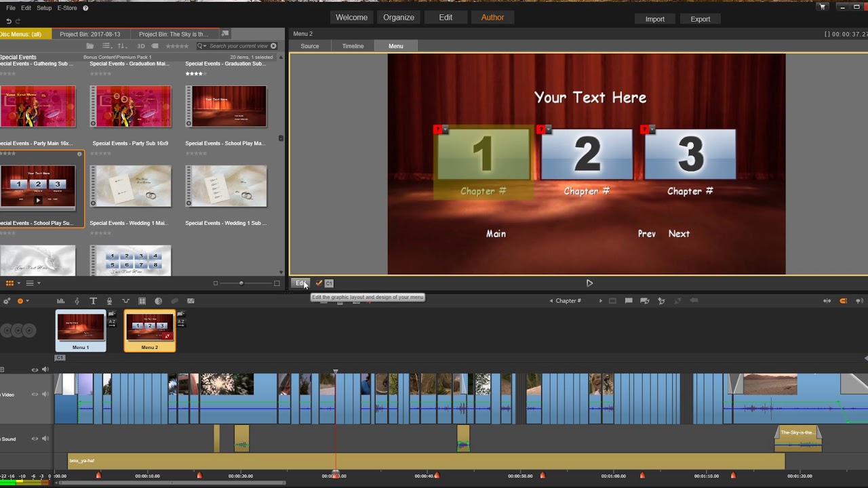Image resolution: width=868 pixels, height=488 pixels.
Task: Switch to the Source tab
Action: point(310,46)
